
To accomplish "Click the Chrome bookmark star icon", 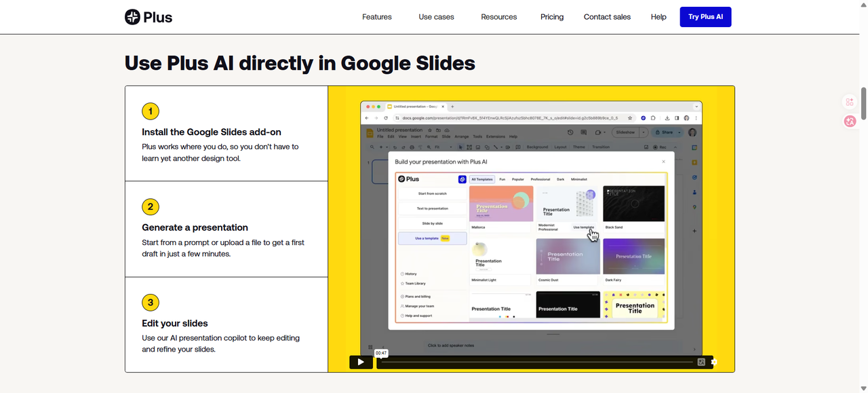I will (630, 118).
